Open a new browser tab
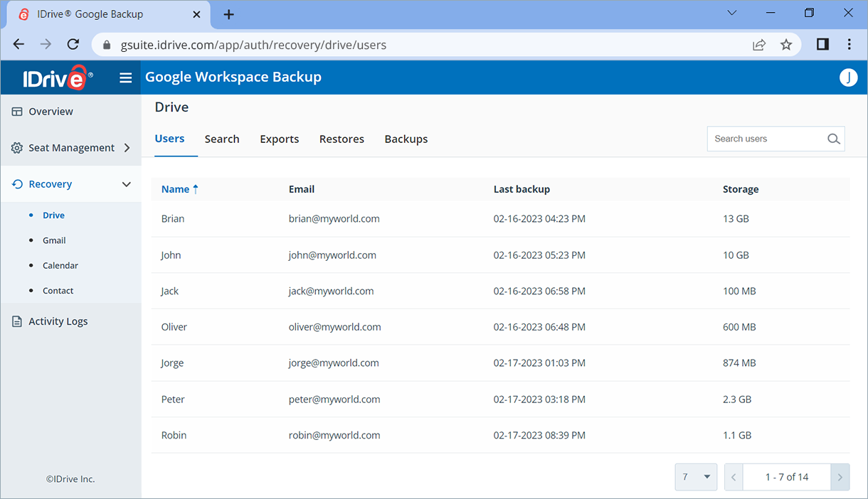Viewport: 868px width, 499px height. pyautogui.click(x=228, y=14)
